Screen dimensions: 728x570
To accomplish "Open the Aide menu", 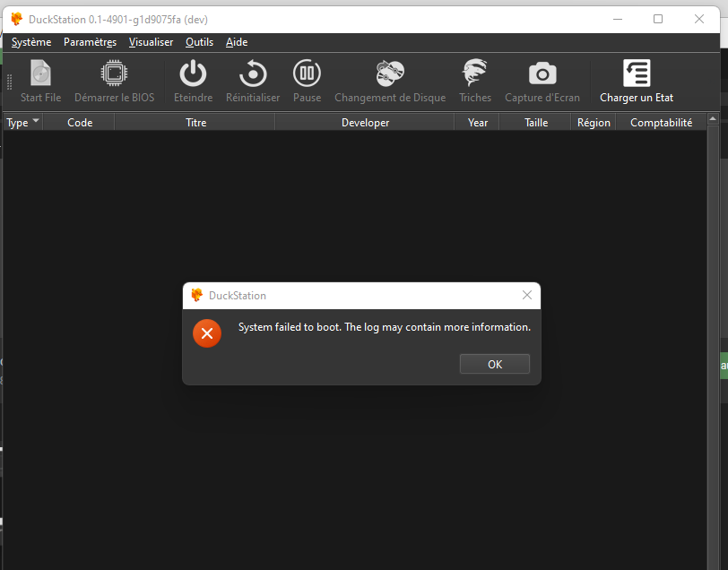I will point(237,42).
